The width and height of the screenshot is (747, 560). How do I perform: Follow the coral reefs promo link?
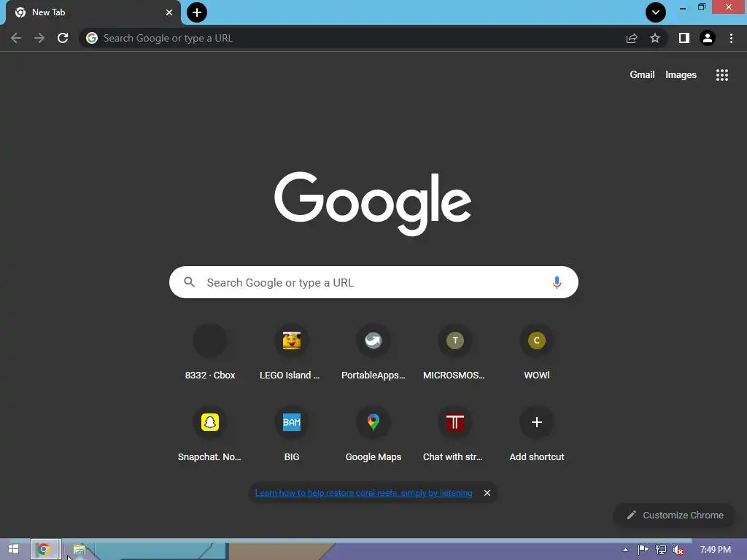point(363,493)
